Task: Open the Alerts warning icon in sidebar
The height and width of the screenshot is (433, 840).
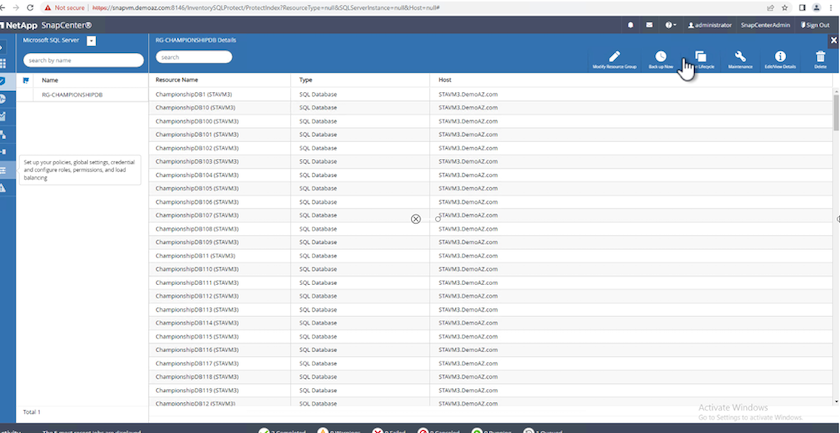Action: (3, 188)
